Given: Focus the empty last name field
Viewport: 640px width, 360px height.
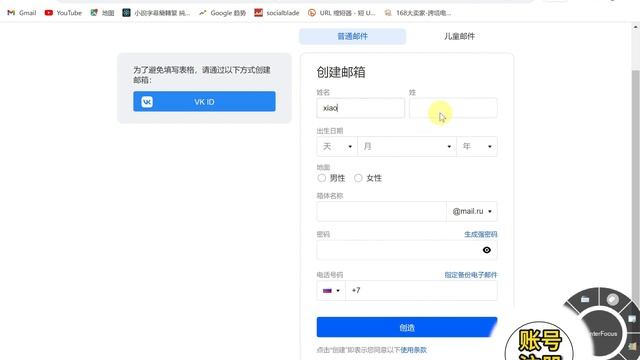Looking at the screenshot, I should tap(453, 108).
